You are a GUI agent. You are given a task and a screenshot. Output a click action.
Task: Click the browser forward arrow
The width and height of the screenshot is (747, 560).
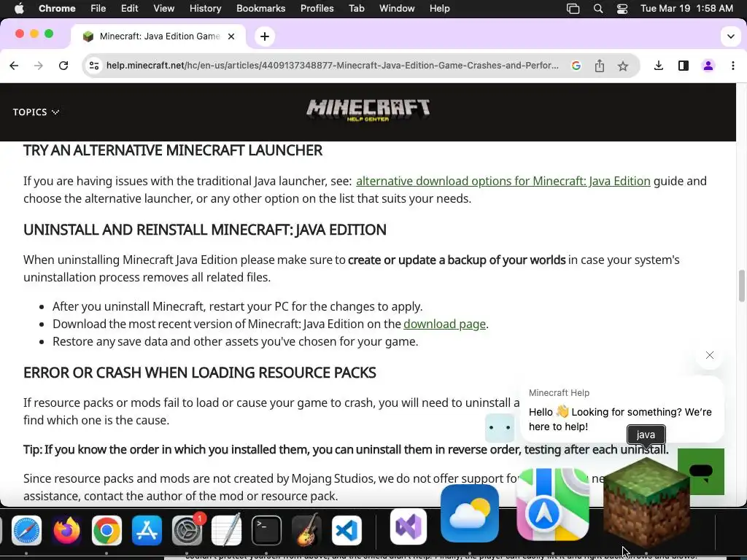pyautogui.click(x=39, y=66)
